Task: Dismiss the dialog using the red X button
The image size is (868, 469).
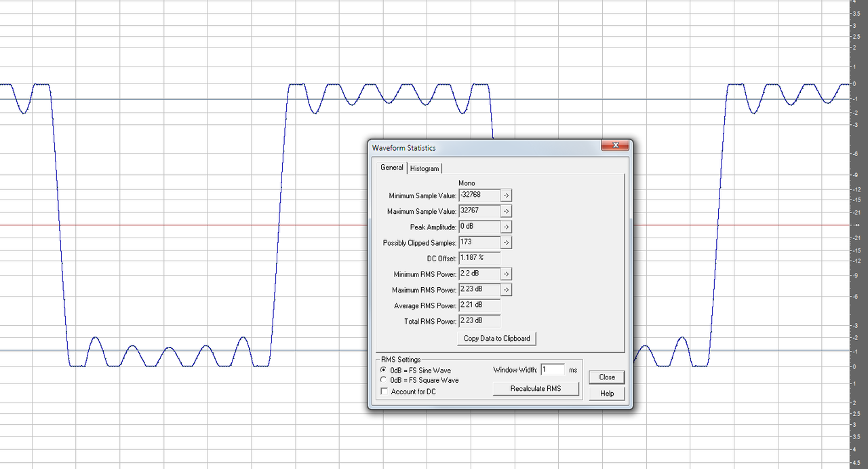Action: [x=615, y=145]
